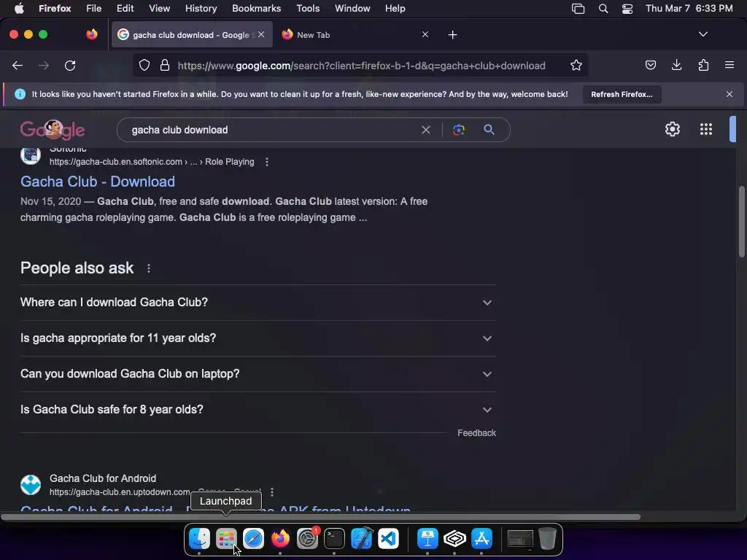Dismiss the Refresh Firefox notification bar
This screenshot has width=747, height=560.
coord(729,94)
